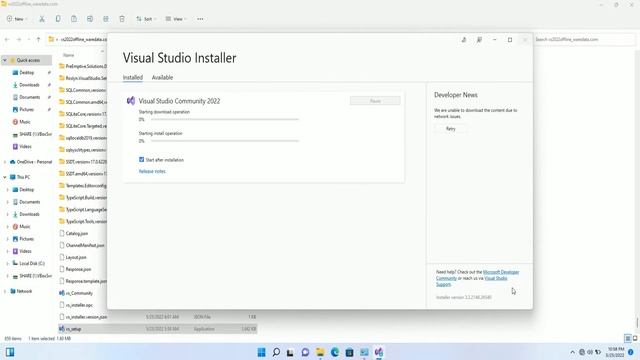Switch to the details view layout icon in Explorer
The width and height of the screenshot is (640, 360).
pos(628,338)
